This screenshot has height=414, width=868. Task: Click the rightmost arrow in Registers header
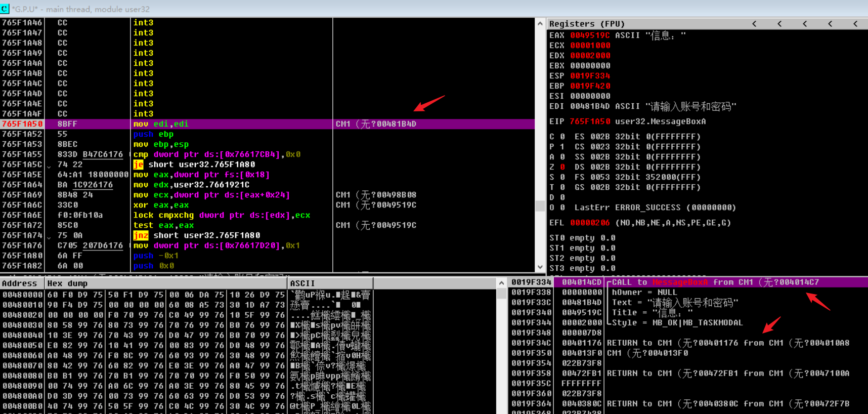[x=855, y=24]
